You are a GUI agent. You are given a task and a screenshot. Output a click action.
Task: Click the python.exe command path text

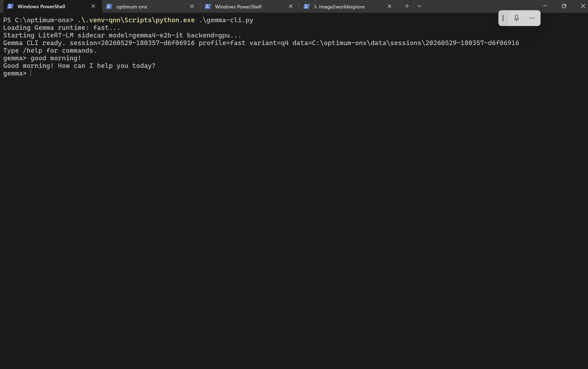click(x=136, y=20)
